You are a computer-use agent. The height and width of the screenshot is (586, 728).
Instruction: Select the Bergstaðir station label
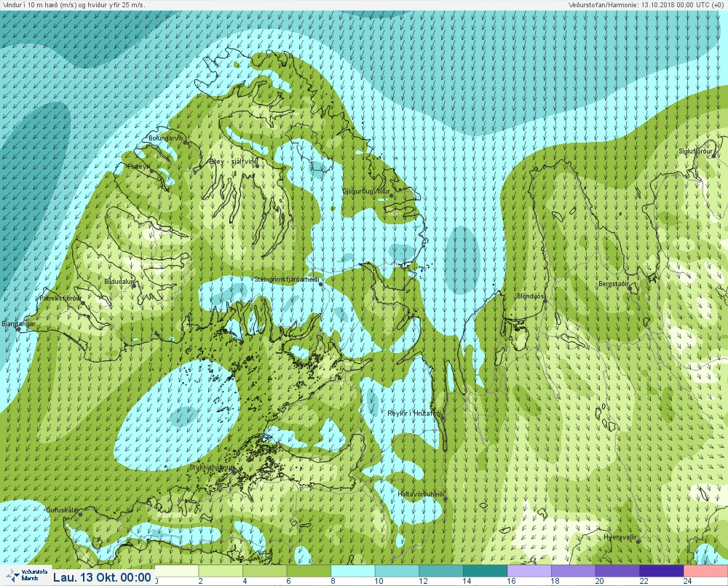(613, 284)
